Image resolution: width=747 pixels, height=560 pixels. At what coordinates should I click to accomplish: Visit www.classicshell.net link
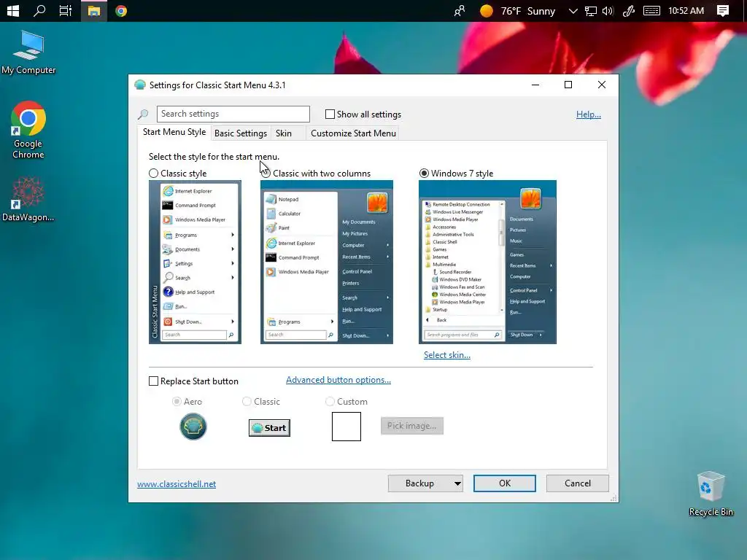[x=177, y=484]
